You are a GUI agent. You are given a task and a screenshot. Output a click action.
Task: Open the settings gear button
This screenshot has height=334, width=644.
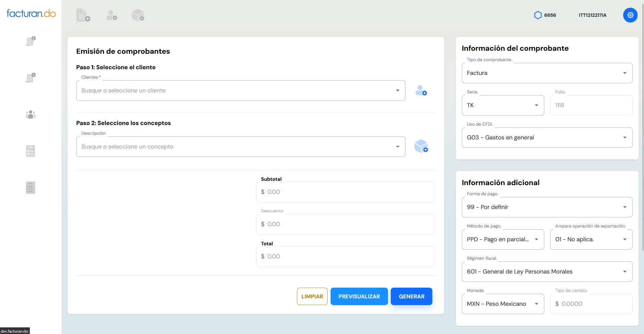pos(630,15)
